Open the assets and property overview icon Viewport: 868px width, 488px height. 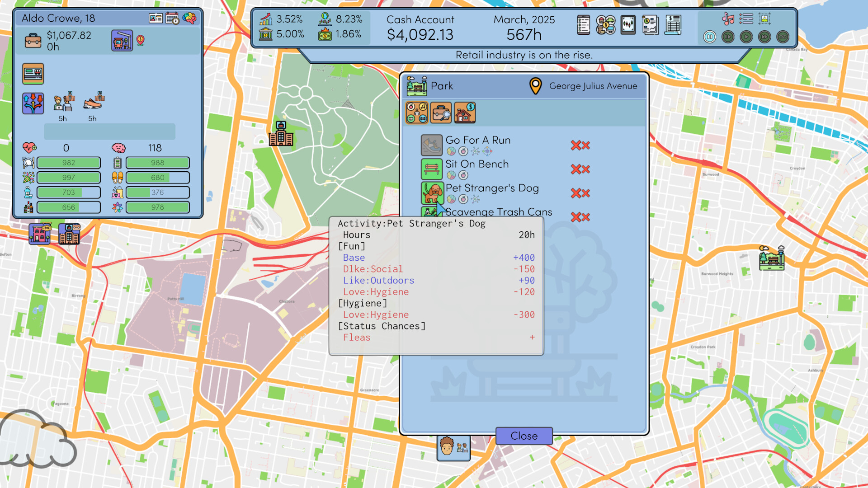point(605,25)
